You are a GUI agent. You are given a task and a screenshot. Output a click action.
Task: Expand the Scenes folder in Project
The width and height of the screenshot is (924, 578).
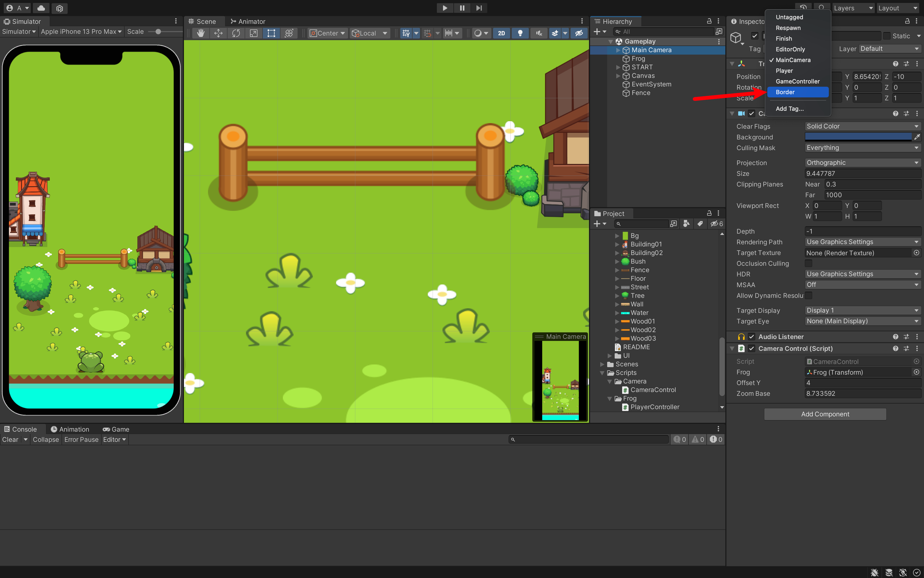(602, 364)
